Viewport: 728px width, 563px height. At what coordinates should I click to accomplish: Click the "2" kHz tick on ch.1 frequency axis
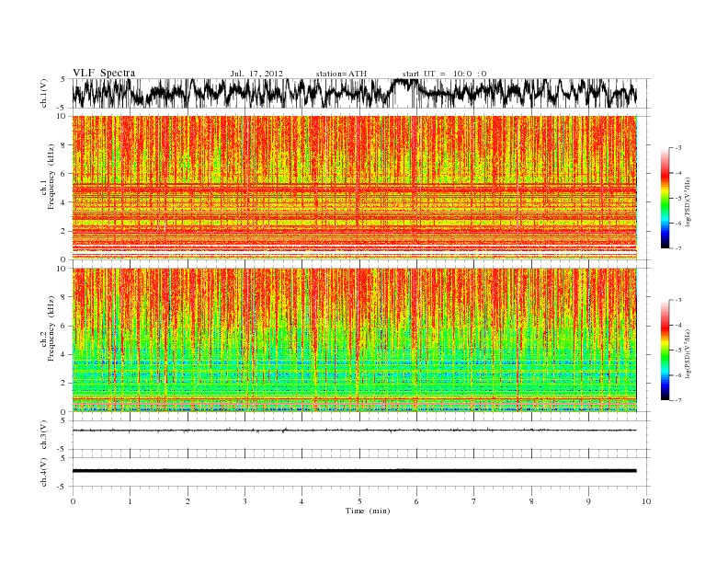tap(64, 231)
